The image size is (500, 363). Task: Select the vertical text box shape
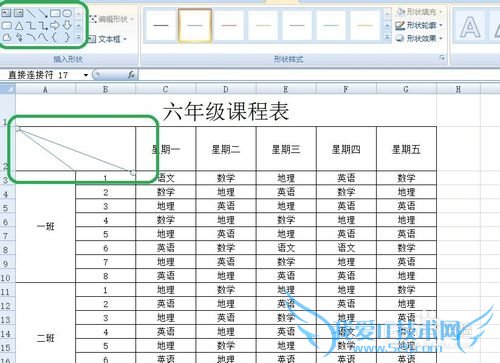(19, 13)
